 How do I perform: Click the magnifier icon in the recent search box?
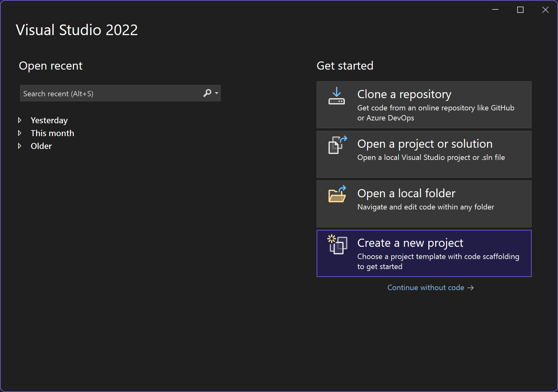pos(207,93)
